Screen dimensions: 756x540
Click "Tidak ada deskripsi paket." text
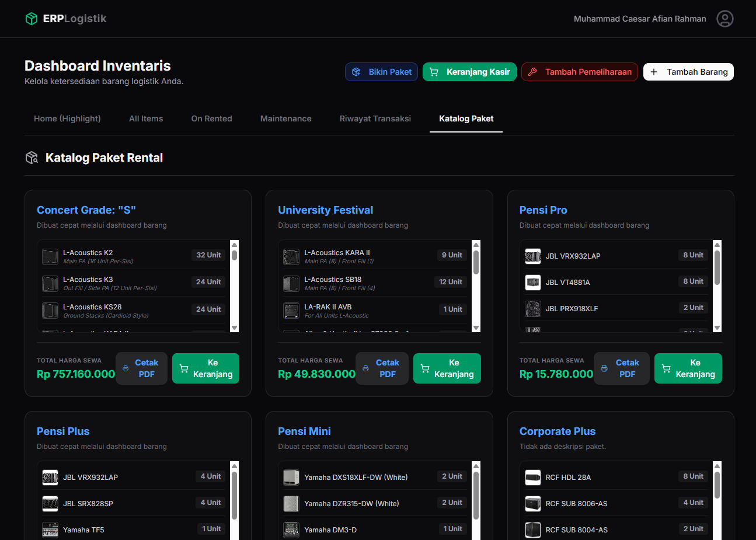(563, 447)
